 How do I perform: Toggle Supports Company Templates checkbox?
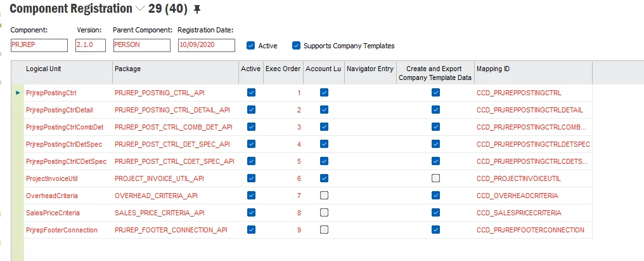tap(296, 46)
